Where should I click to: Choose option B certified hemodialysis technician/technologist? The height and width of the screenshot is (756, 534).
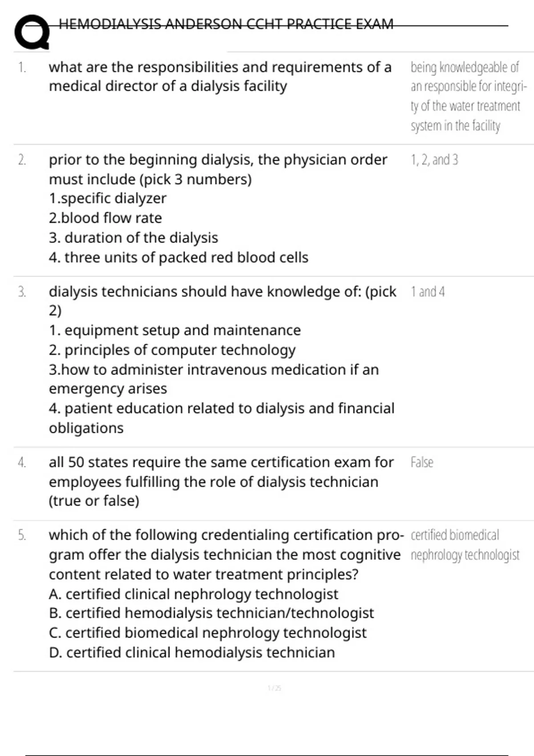[x=211, y=613]
